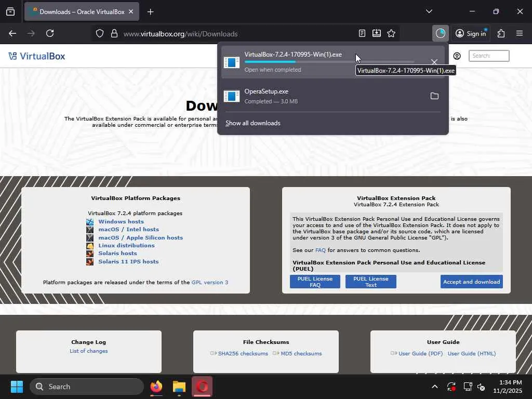Go forward with the forward arrow
This screenshot has width=532, height=399.
[x=31, y=34]
